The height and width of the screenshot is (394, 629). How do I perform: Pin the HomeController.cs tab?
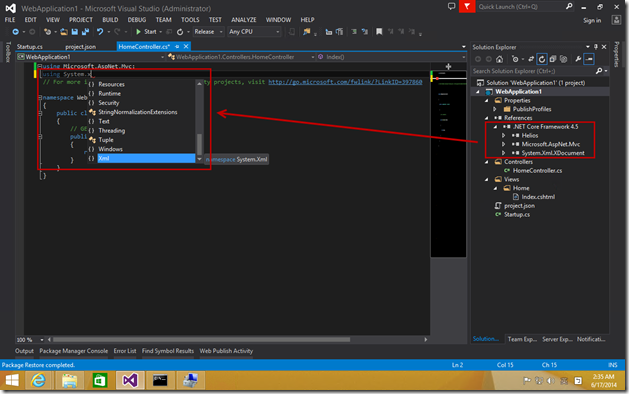177,47
